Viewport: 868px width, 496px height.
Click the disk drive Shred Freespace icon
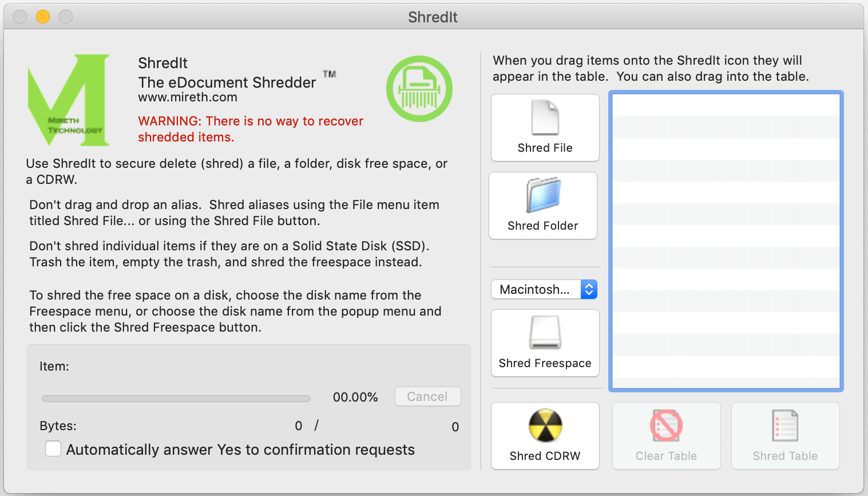tap(545, 333)
